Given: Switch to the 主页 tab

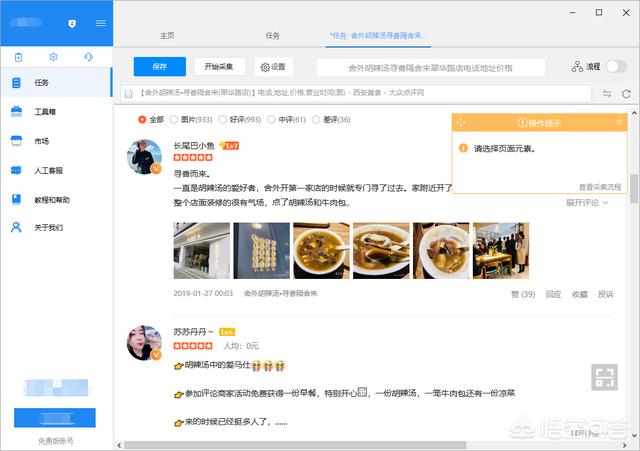Looking at the screenshot, I should [167, 35].
